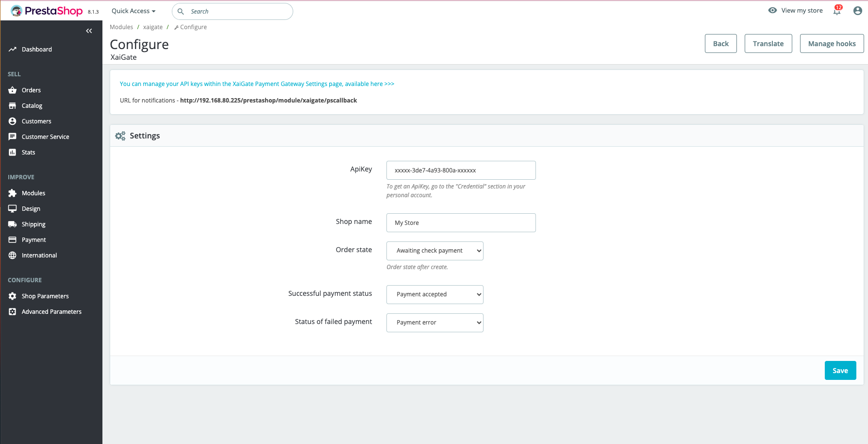The width and height of the screenshot is (868, 444).
Task: Click the Shipping truck icon
Action: pyautogui.click(x=13, y=224)
